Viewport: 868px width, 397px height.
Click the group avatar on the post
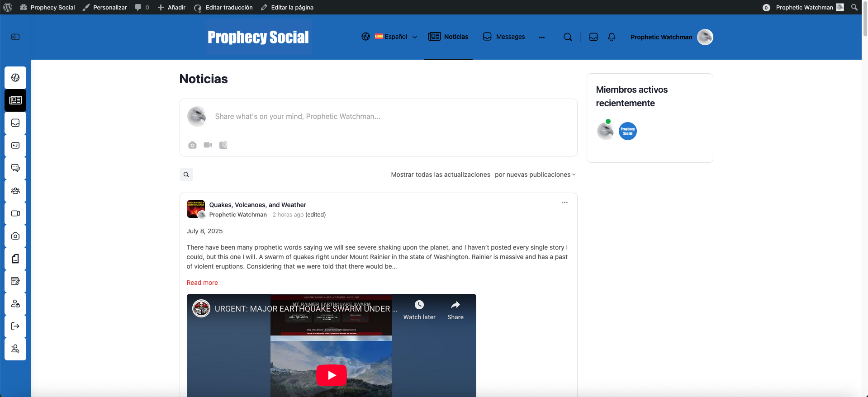point(195,209)
